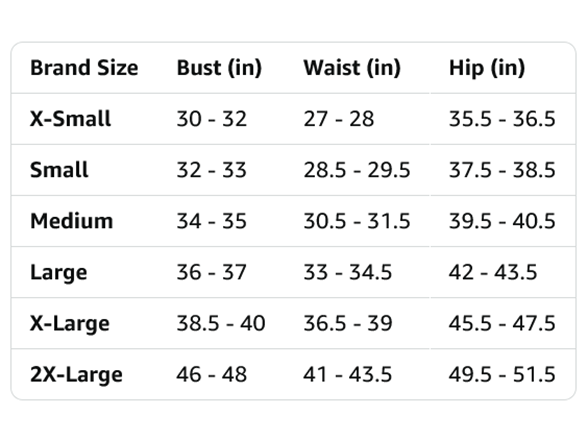Image resolution: width=588 pixels, height=441 pixels.
Task: Click the Bust (in) column header
Action: (219, 68)
